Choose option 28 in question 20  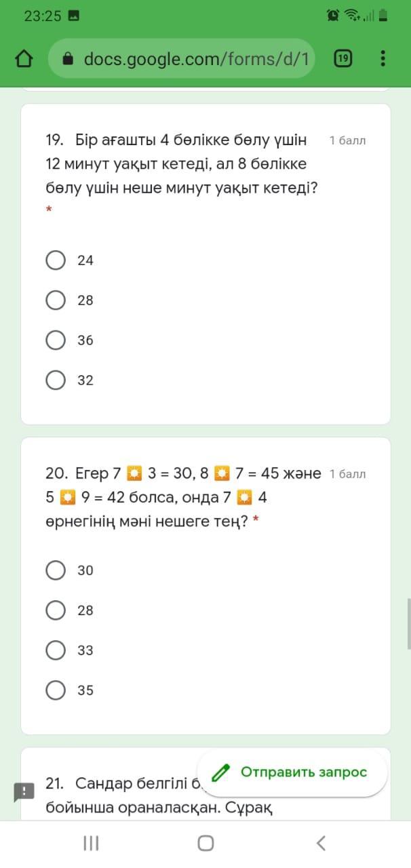click(56, 610)
